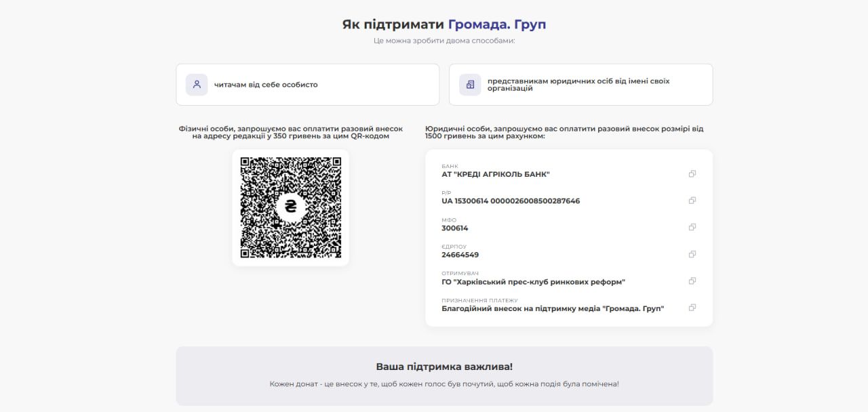Click account number "UA 15300614 0000026008500287646"
Viewport: 868px width, 412px height.
coord(511,201)
